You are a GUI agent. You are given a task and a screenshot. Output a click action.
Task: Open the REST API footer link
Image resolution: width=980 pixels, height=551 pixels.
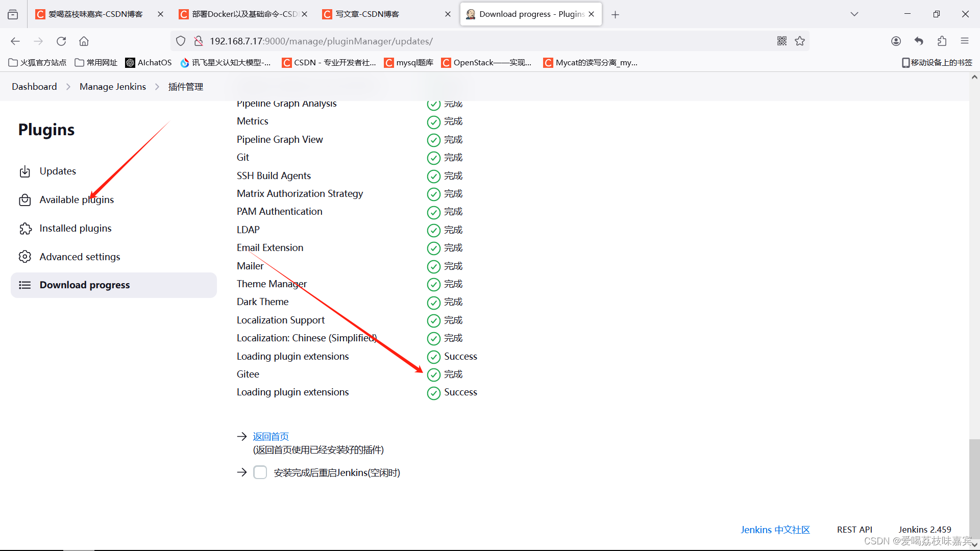tap(855, 530)
